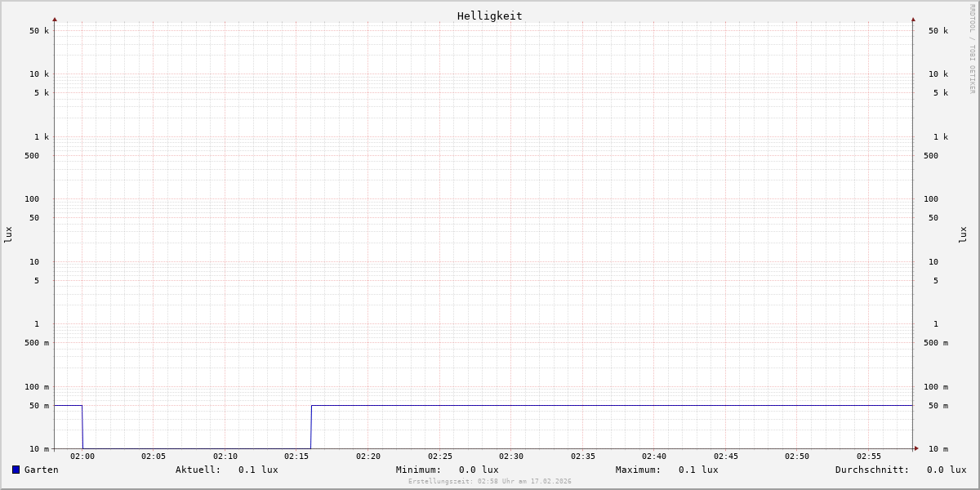Viewport: 980px width, 490px height.
Task: Click the Durchschnitt statistic label
Action: (x=871, y=470)
